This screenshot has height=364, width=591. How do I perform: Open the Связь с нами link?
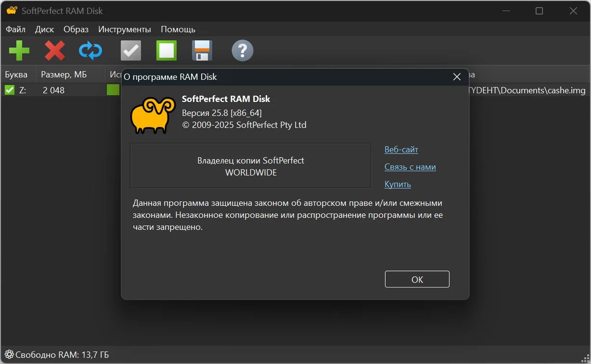coord(410,167)
